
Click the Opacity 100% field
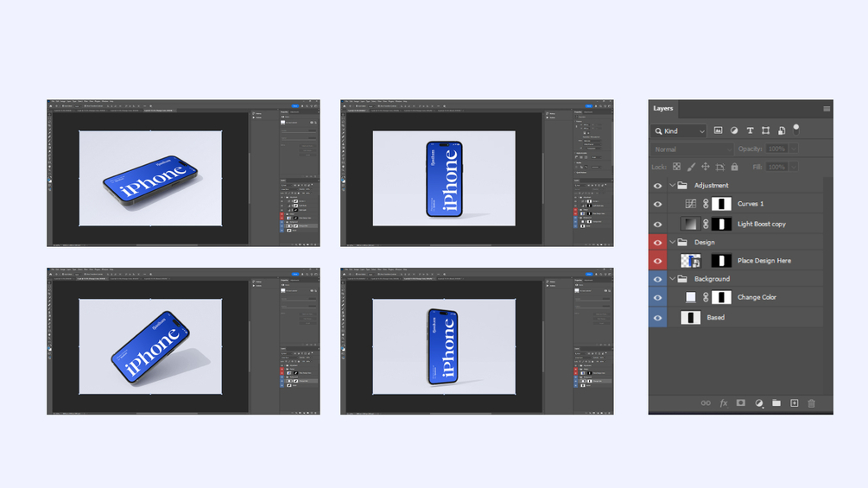(777, 149)
